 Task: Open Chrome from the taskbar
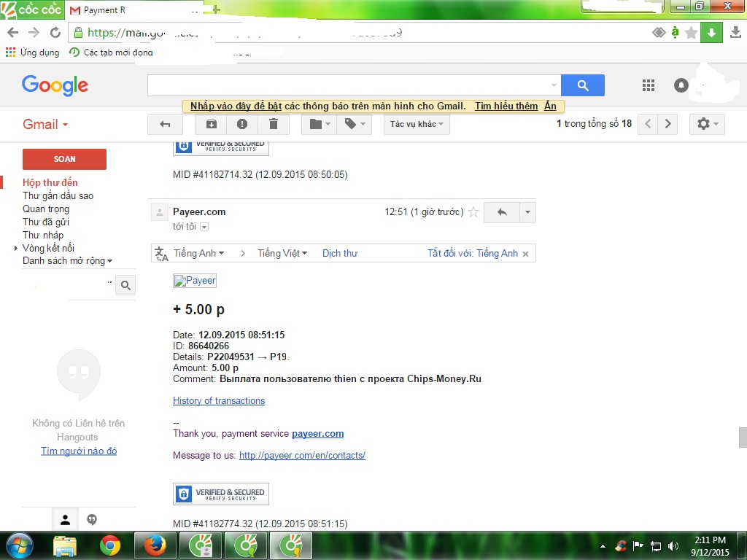(x=110, y=545)
